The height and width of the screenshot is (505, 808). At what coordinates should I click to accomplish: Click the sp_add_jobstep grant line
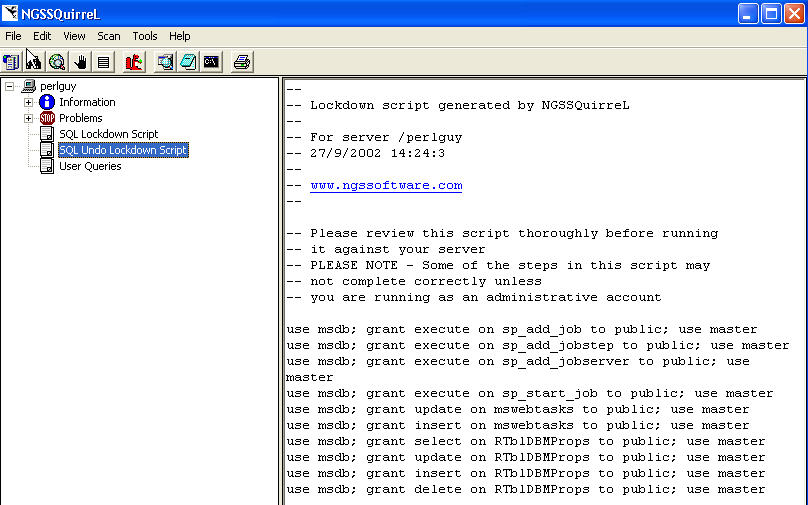(x=537, y=345)
